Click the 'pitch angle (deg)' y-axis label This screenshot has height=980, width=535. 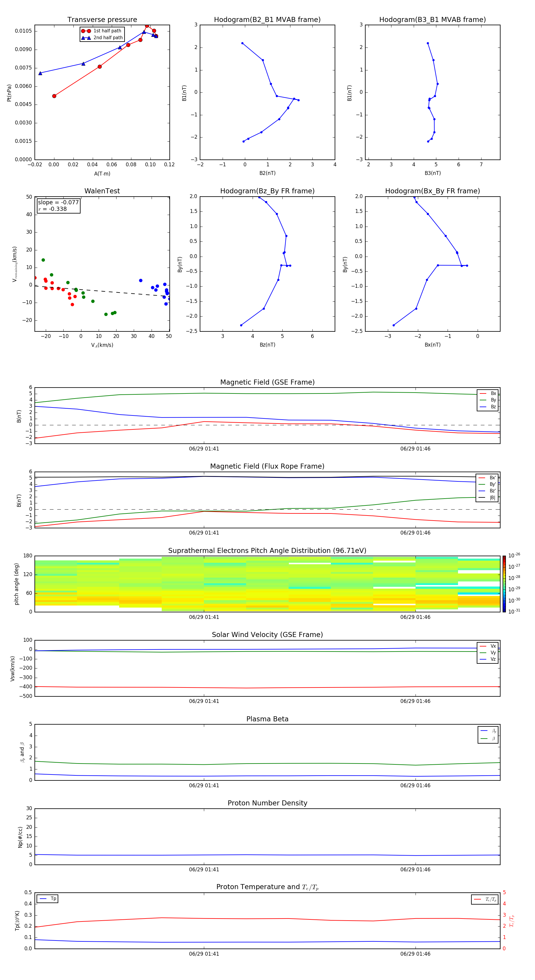[16, 584]
